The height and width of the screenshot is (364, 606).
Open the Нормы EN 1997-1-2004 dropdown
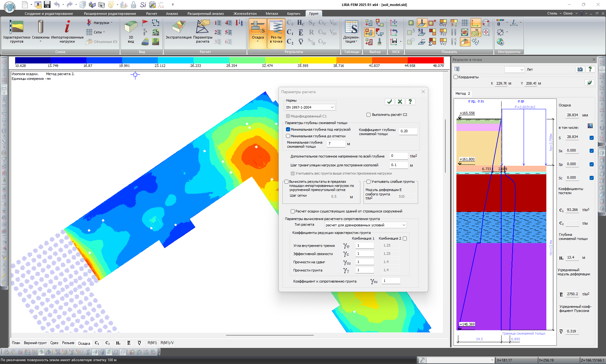(x=310, y=107)
